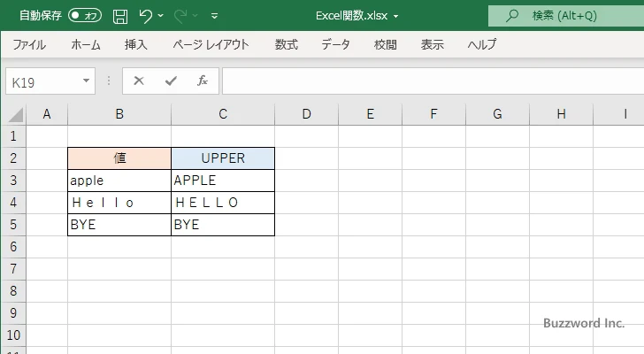Select the 数式 tab
Image resolution: width=644 pixels, height=354 pixels.
pos(287,44)
